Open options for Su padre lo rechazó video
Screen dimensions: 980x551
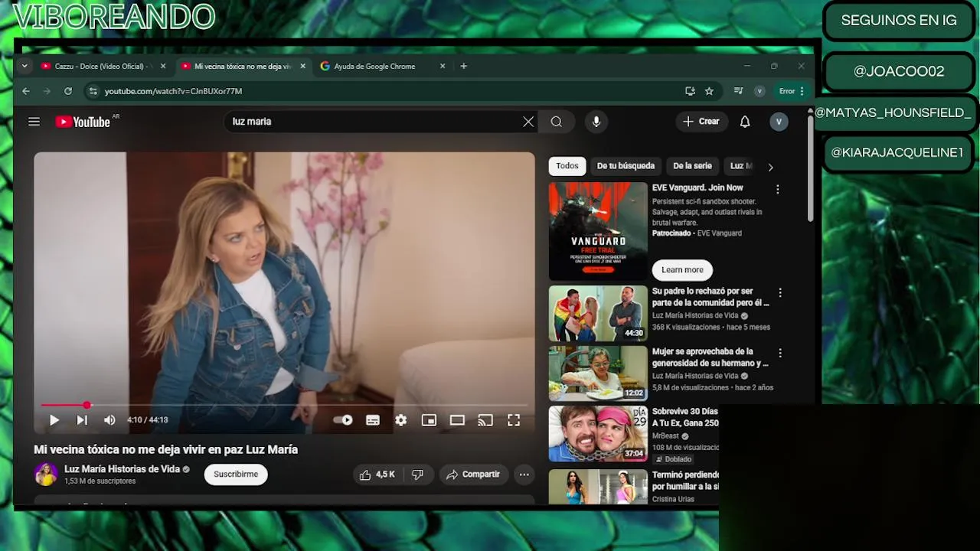780,293
